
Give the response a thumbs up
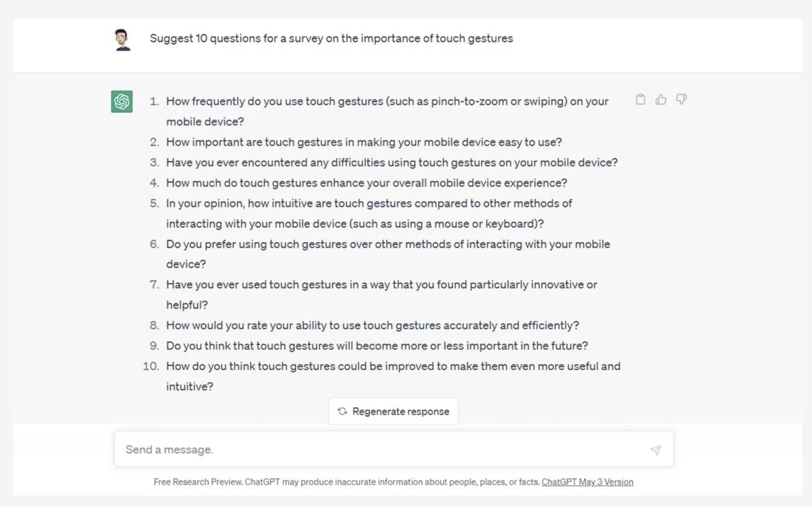[x=661, y=99]
